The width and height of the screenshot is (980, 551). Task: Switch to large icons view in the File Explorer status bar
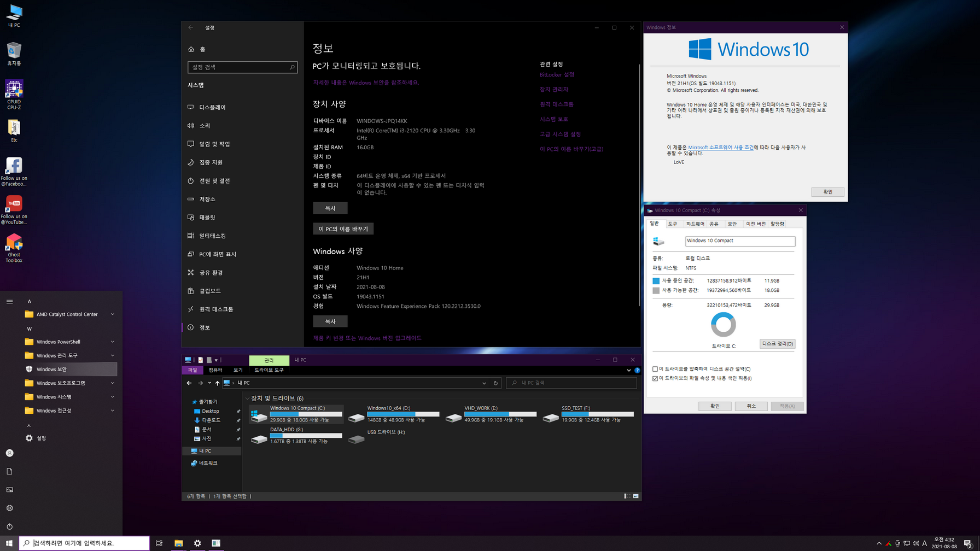click(636, 496)
